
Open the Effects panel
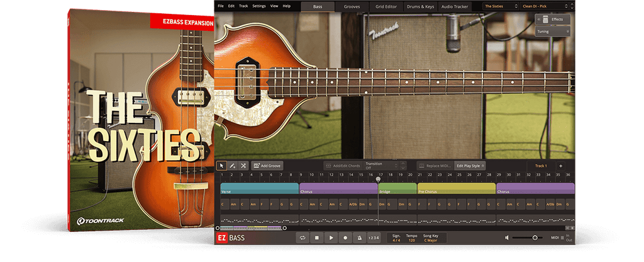tap(553, 20)
